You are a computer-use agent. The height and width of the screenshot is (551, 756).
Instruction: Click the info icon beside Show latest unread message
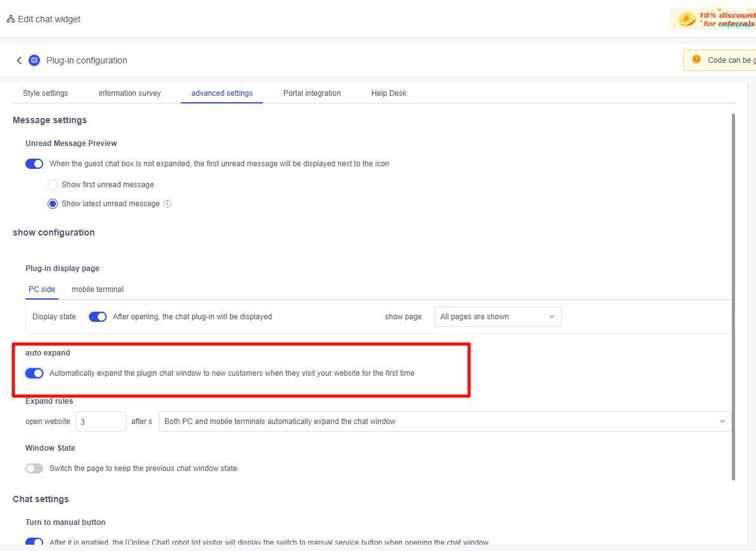pos(168,204)
